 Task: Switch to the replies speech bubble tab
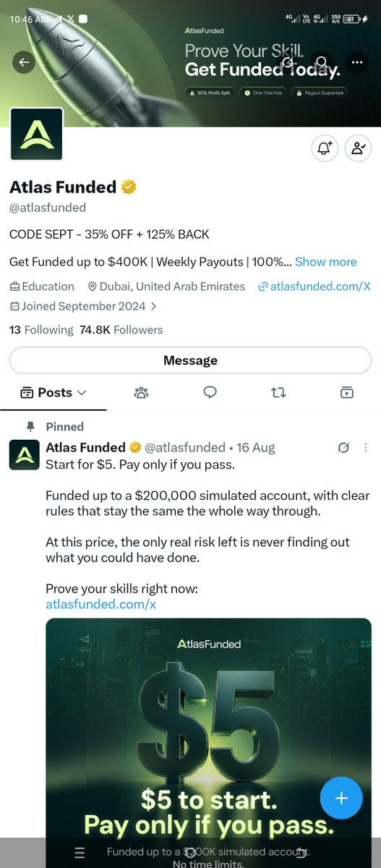[210, 393]
